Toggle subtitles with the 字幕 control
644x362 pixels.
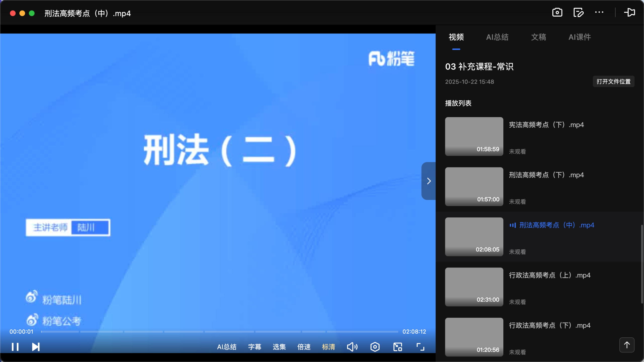[x=254, y=347]
